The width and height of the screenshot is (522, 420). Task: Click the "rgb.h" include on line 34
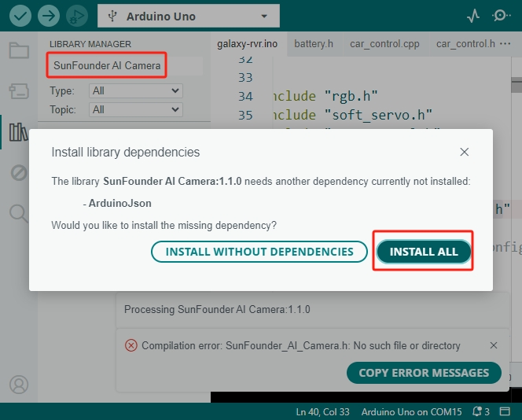(x=351, y=96)
